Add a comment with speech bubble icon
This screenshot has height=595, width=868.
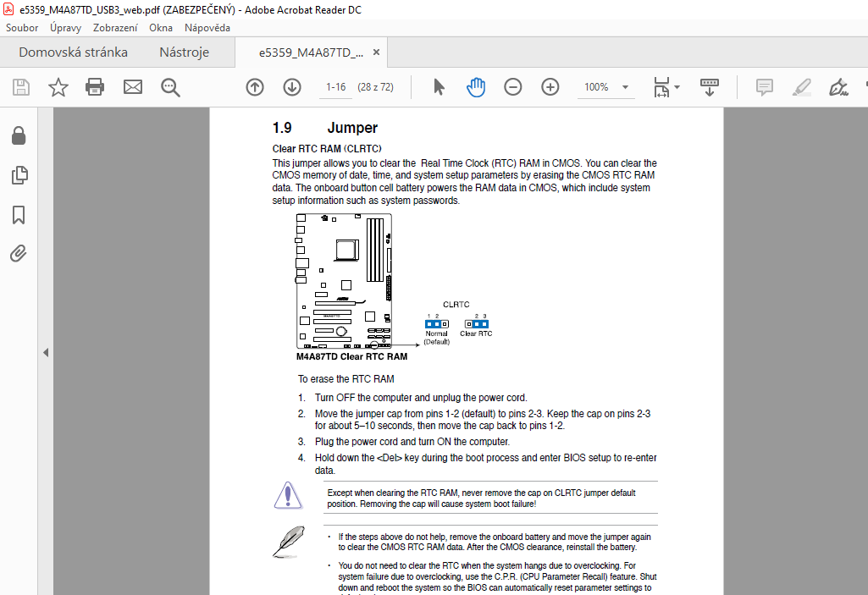(765, 87)
